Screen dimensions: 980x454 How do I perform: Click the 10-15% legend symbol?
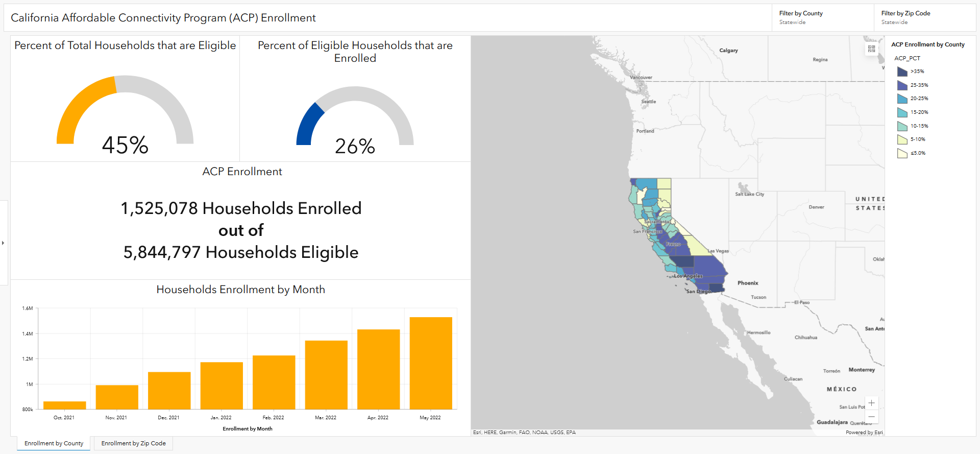click(x=902, y=126)
